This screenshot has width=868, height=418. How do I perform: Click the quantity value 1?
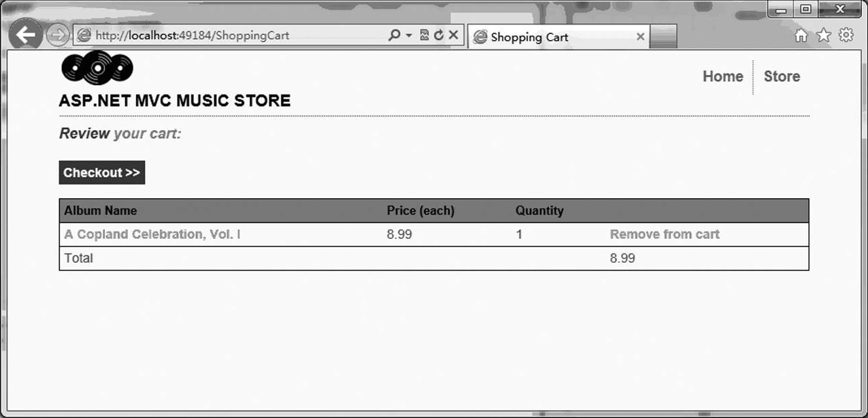519,234
